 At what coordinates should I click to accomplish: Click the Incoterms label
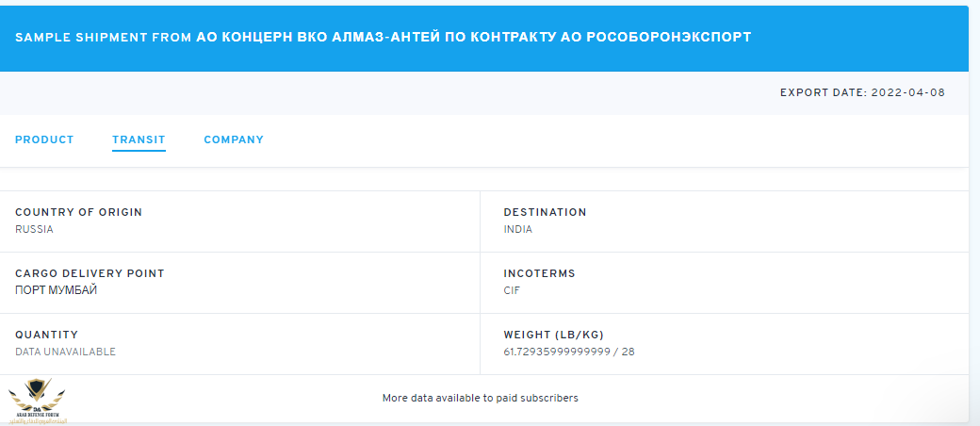539,273
